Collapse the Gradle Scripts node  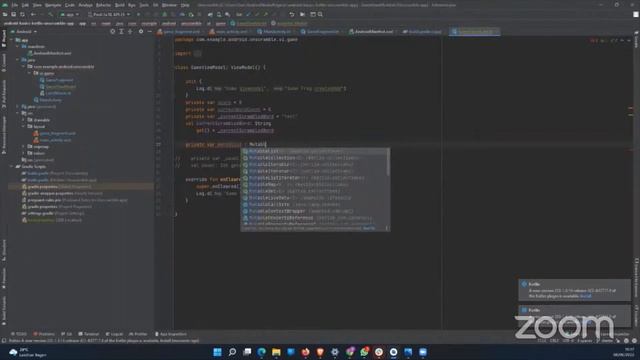coord(11,167)
